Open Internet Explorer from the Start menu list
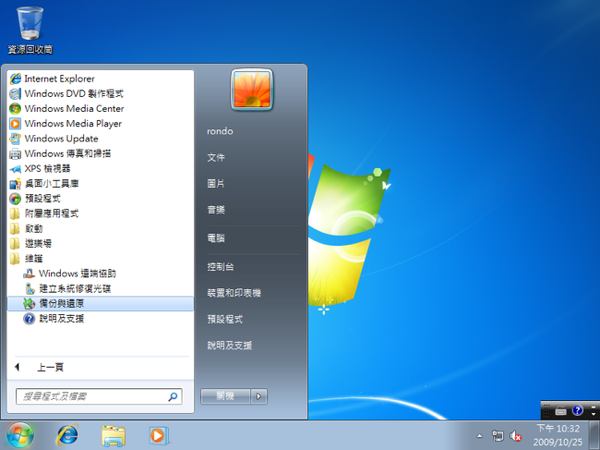The image size is (600, 450). (100, 78)
